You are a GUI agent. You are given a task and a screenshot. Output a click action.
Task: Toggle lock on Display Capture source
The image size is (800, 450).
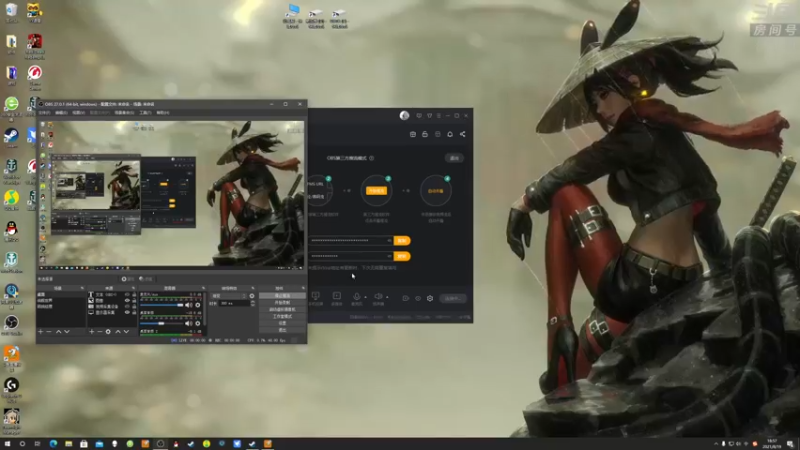[x=134, y=312]
